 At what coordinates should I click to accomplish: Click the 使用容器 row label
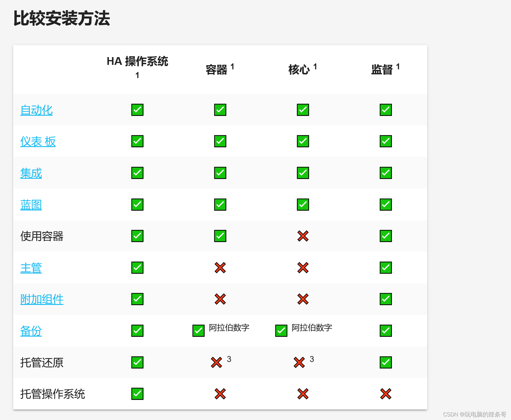point(42,236)
